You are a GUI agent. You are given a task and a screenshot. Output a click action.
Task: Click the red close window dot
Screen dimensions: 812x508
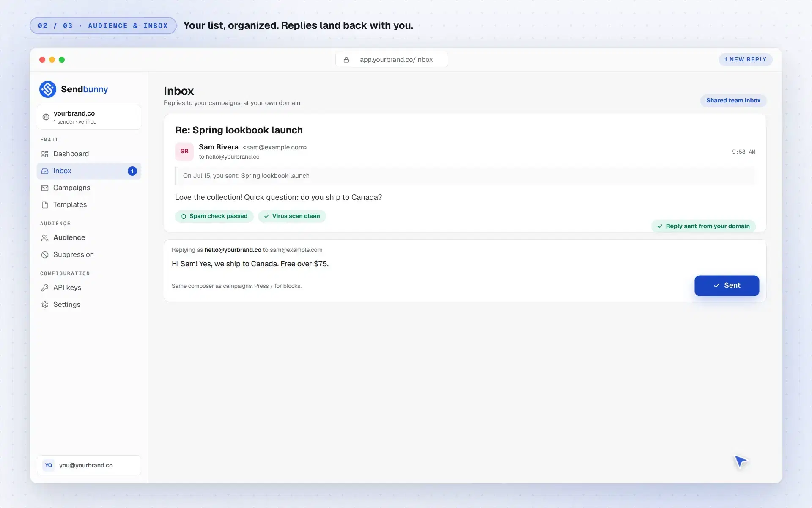click(x=42, y=60)
